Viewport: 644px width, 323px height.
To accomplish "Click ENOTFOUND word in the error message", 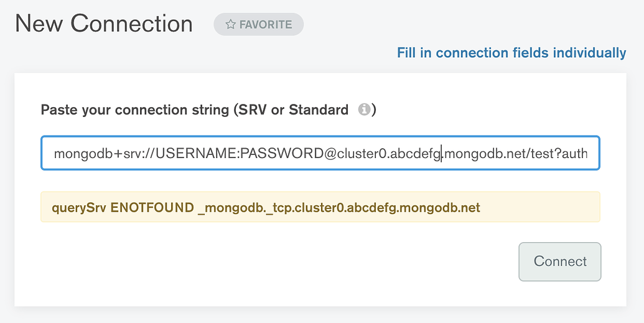I will [x=152, y=207].
